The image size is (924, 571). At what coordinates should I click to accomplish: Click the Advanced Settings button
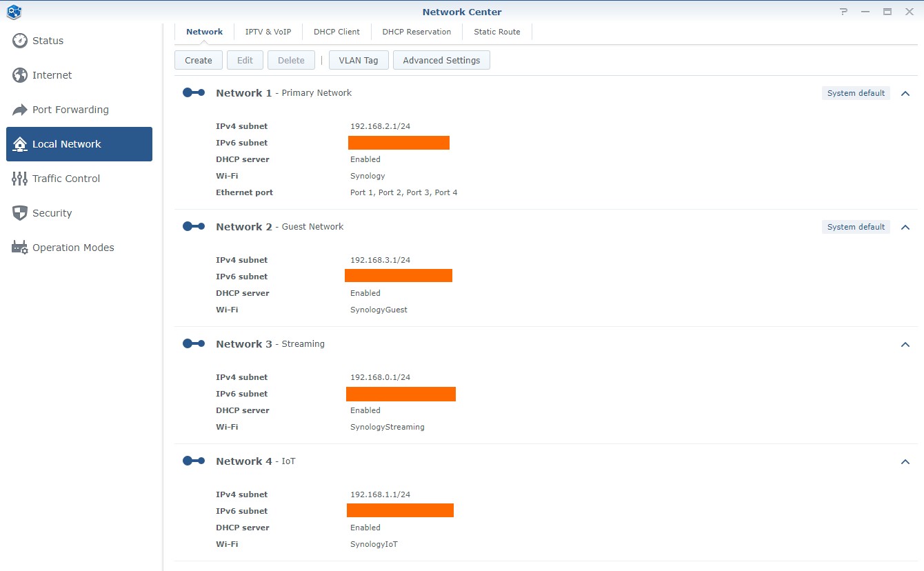(x=441, y=61)
